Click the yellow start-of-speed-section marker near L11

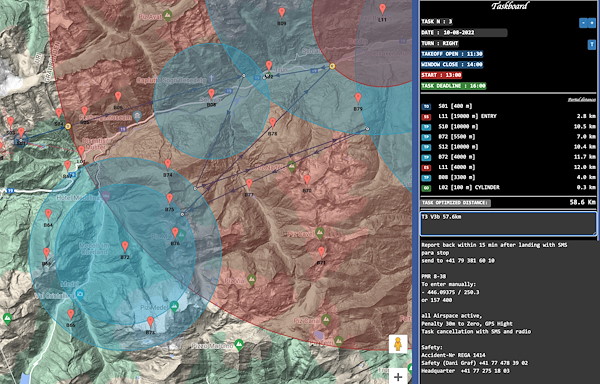(x=333, y=66)
